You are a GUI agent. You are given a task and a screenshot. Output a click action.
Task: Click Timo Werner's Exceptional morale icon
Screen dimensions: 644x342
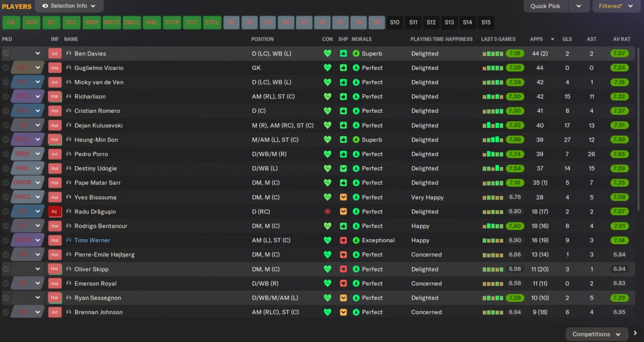coord(356,240)
